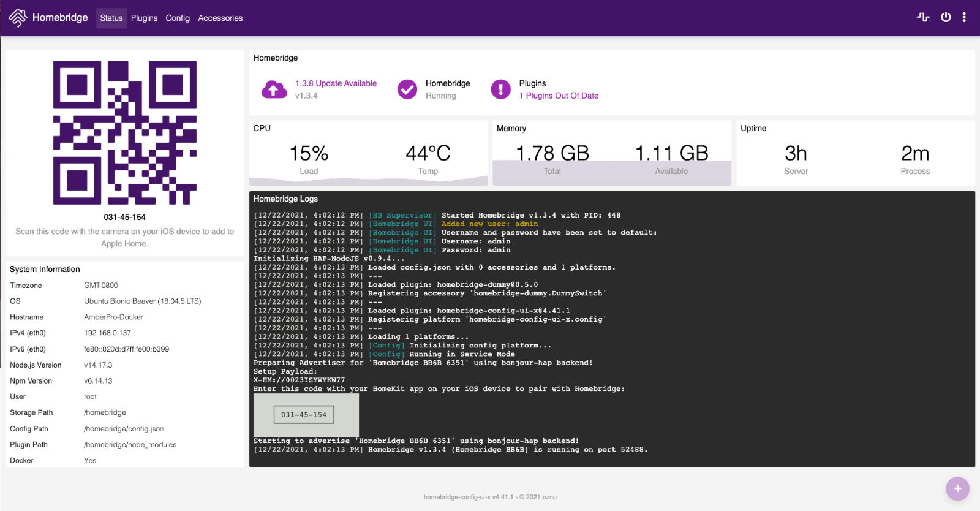
Task: Go to the Plugins page
Action: pos(144,18)
